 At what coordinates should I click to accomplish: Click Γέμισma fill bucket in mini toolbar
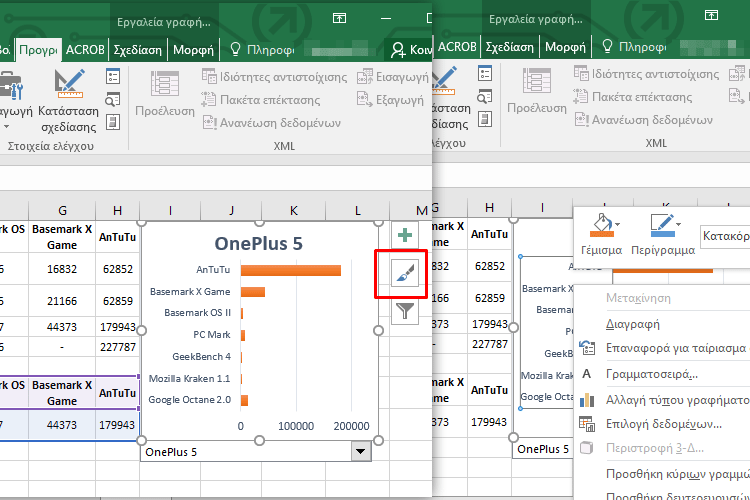(601, 234)
